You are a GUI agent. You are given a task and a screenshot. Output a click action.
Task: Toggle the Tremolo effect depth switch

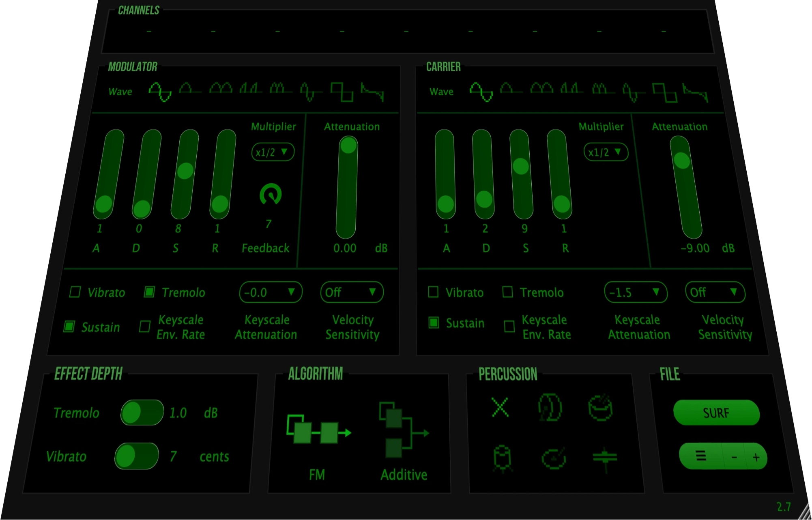coord(142,413)
